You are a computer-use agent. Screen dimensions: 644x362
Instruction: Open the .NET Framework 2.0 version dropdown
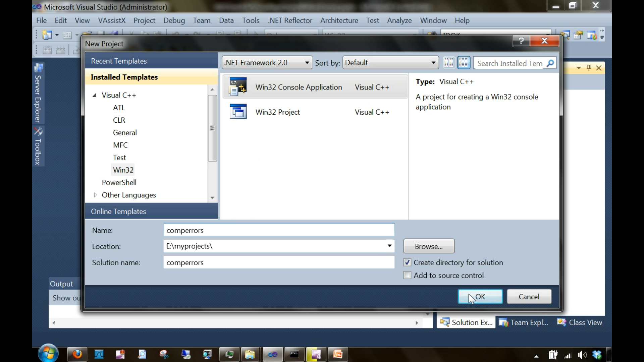[307, 62]
